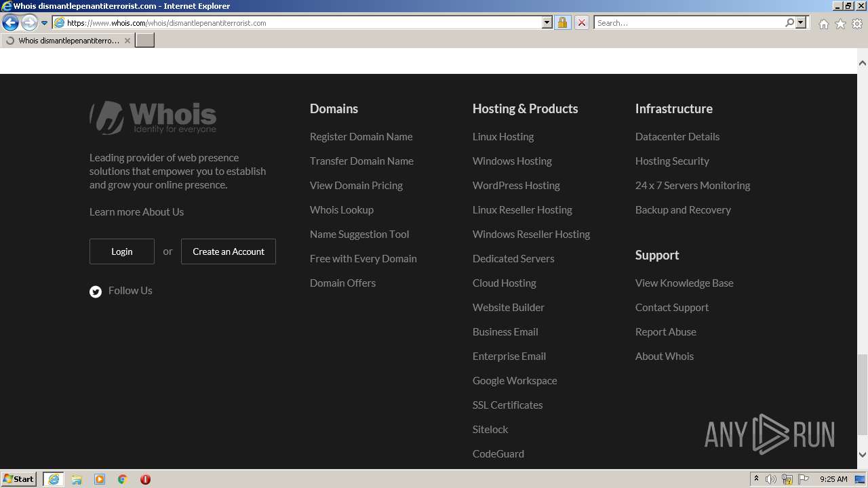The width and height of the screenshot is (868, 488).
Task: Open File Explorer folder taskbar icon
Action: pyautogui.click(x=77, y=479)
